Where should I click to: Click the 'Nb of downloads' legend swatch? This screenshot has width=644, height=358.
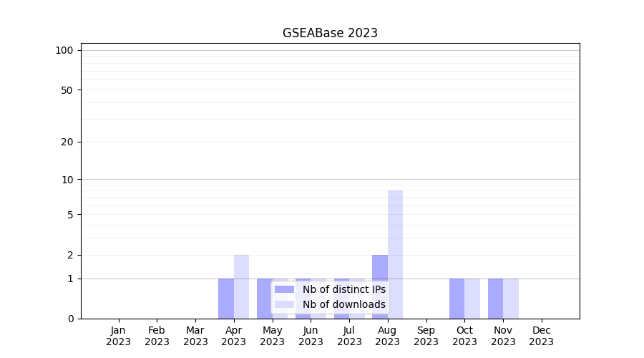pyautogui.click(x=284, y=304)
